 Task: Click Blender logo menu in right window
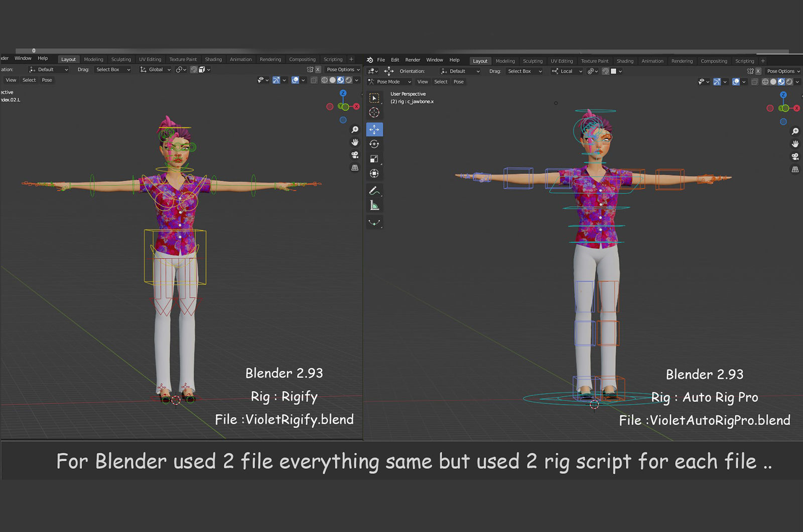click(x=370, y=60)
